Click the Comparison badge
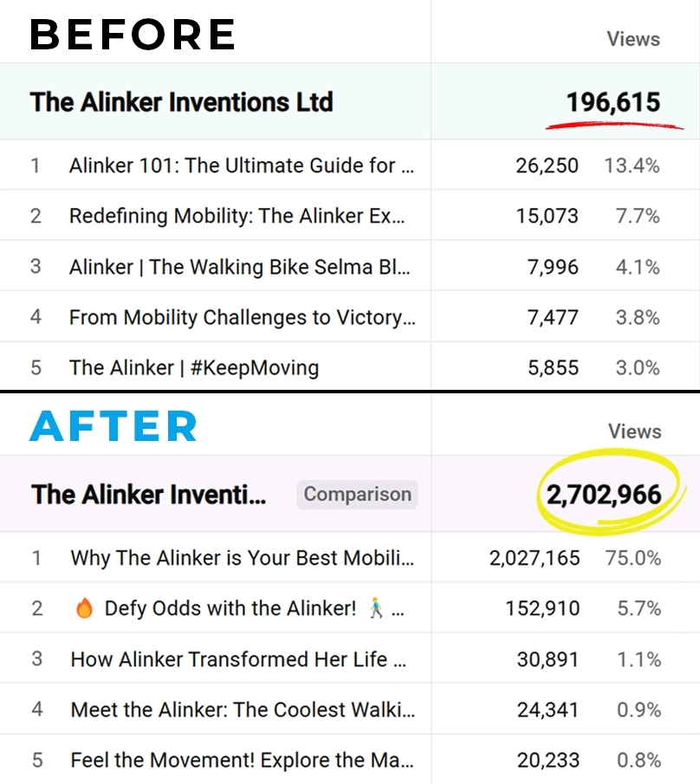Viewport: 700px width, 784px height. (x=357, y=495)
